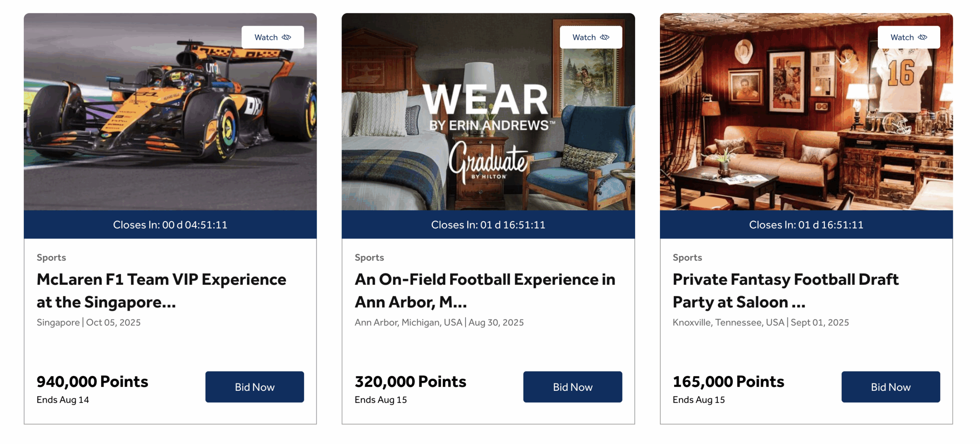Watch the McLaren F1 Team VIP auction
The height and width of the screenshot is (444, 980).
pos(273,37)
